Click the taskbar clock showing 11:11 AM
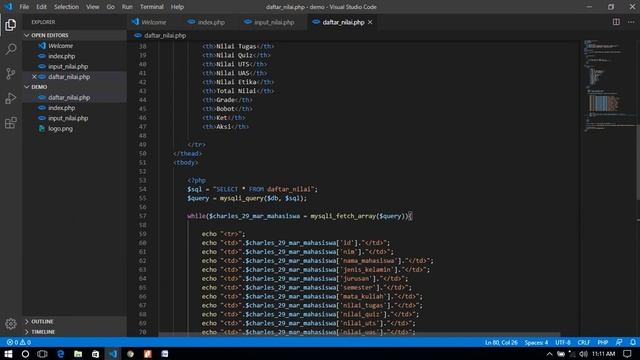 click(603, 354)
